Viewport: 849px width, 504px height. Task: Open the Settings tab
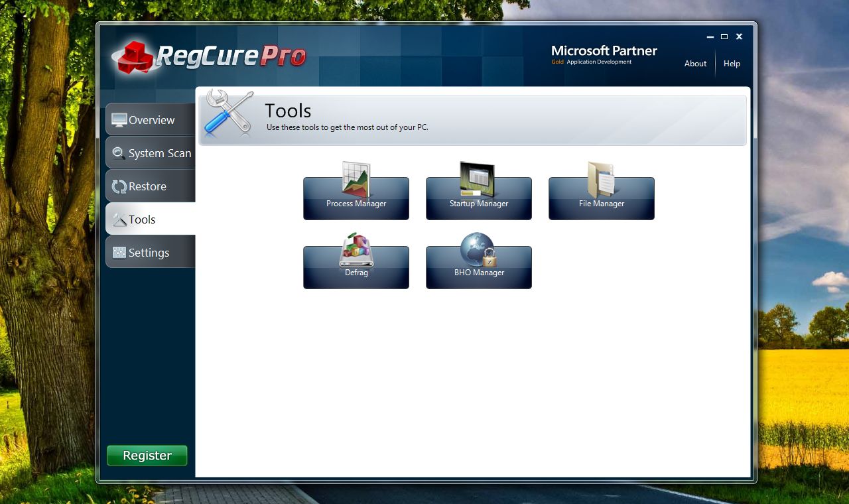(x=151, y=252)
